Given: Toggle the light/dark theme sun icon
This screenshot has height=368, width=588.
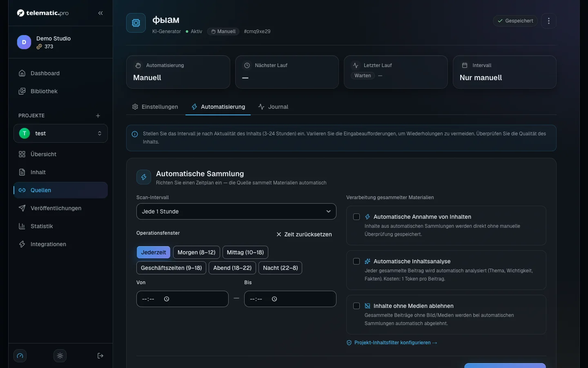Looking at the screenshot, I should pyautogui.click(x=60, y=356).
